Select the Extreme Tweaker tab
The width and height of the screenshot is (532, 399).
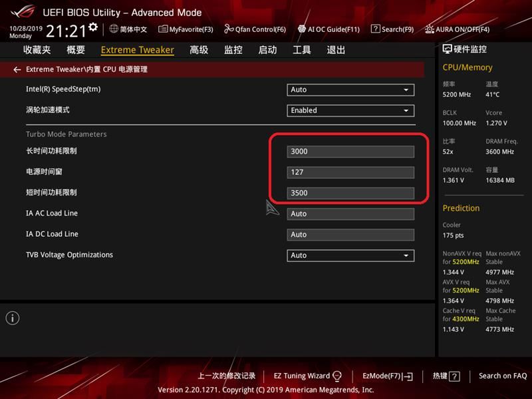point(138,50)
